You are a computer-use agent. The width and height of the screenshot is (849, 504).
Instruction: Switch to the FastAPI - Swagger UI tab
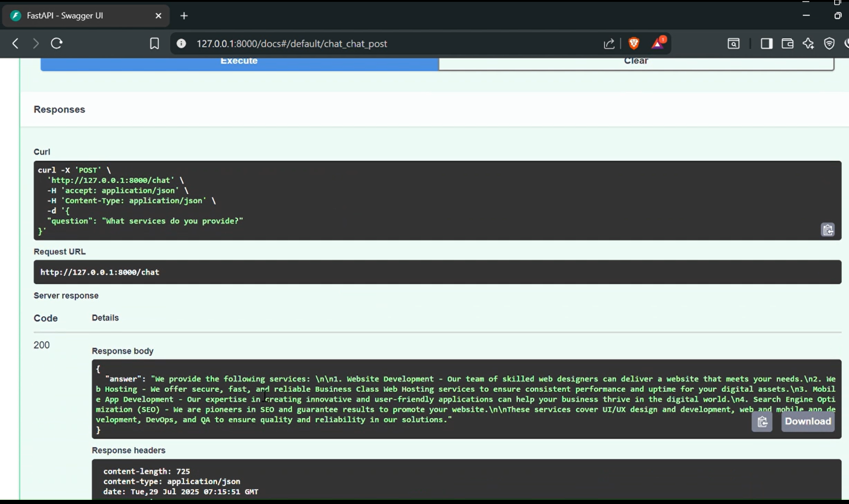65,15
